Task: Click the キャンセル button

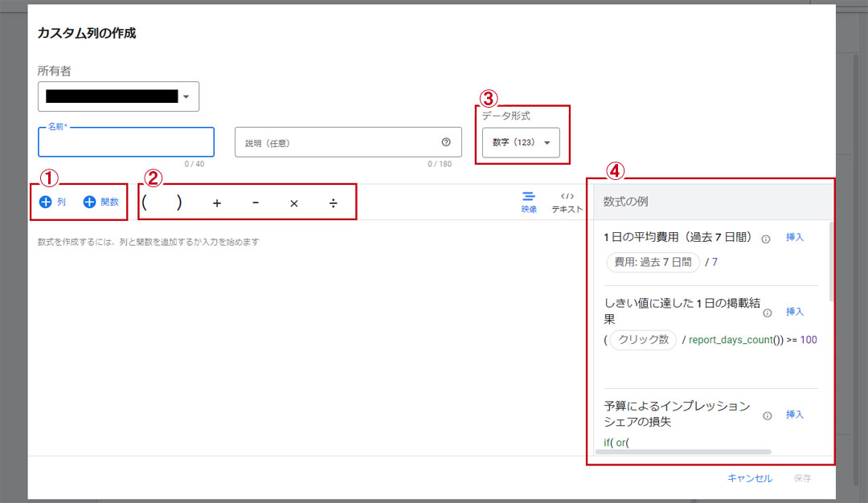Action: click(x=749, y=478)
